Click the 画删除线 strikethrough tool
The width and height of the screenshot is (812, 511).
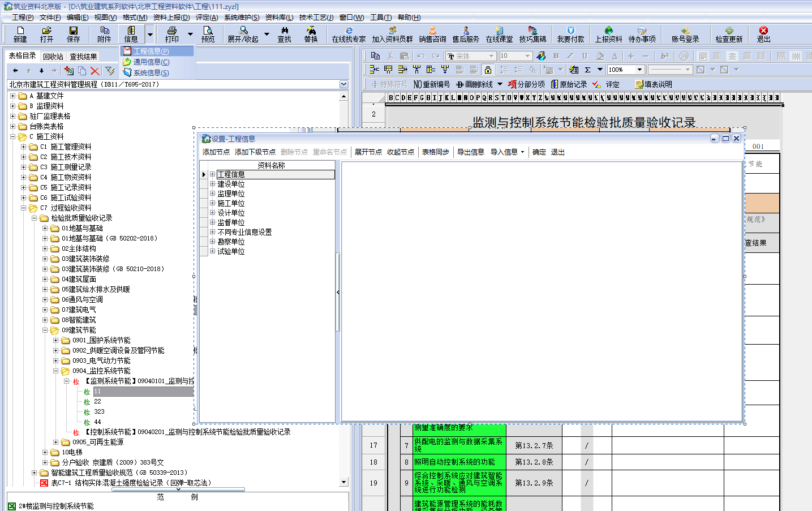pyautogui.click(x=474, y=84)
